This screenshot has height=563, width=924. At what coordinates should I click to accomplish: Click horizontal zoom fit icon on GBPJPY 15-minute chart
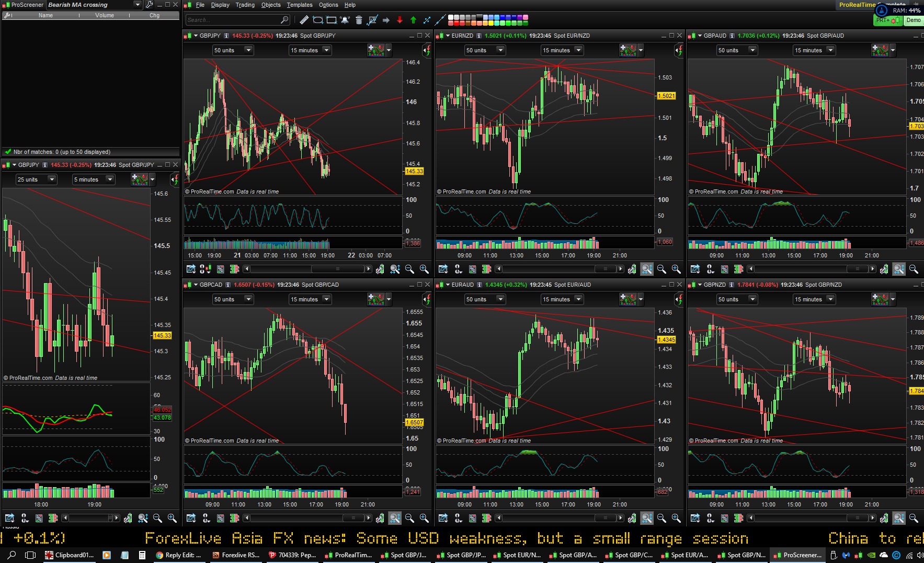[395, 269]
